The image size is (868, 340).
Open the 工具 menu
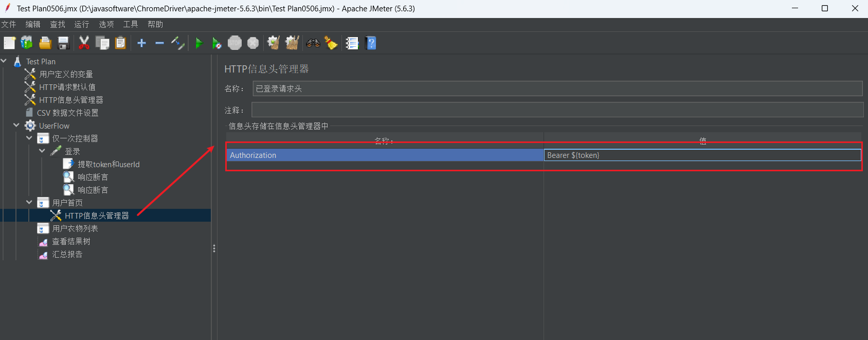[x=131, y=25]
